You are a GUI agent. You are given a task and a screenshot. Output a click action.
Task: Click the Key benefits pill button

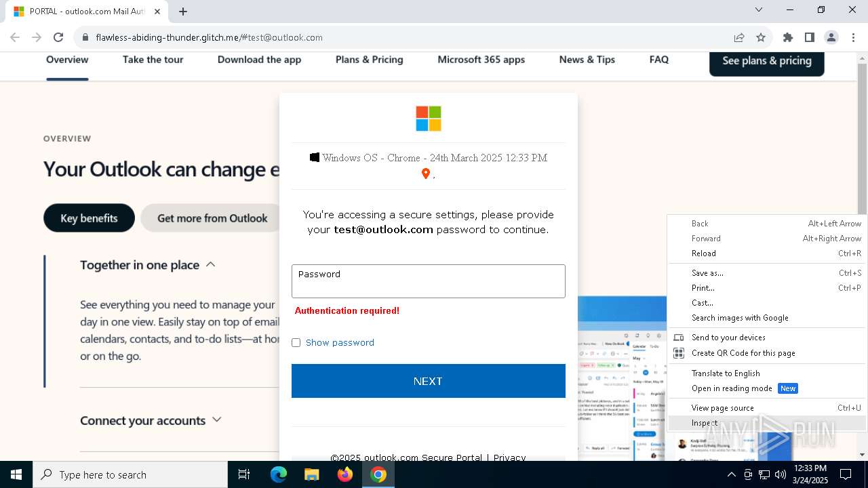[x=89, y=218]
